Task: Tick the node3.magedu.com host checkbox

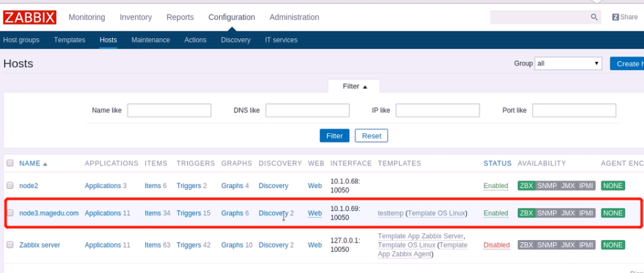Action: [x=10, y=213]
